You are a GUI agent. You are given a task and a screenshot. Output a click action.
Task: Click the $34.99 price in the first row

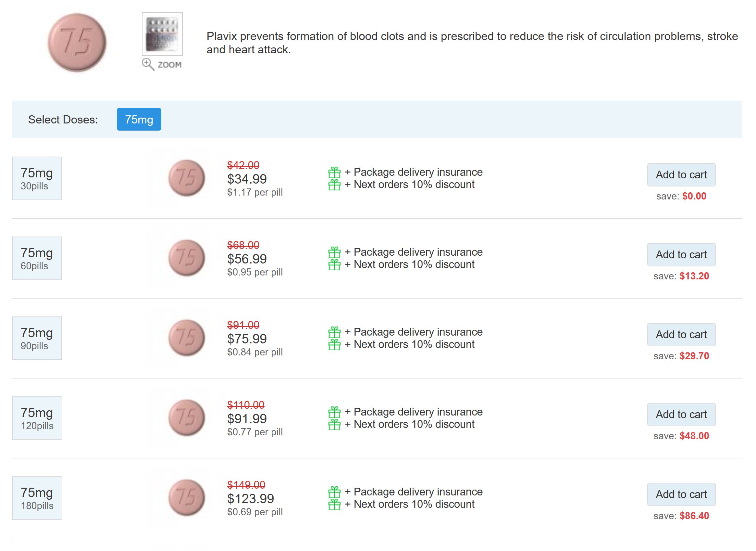[x=247, y=179]
